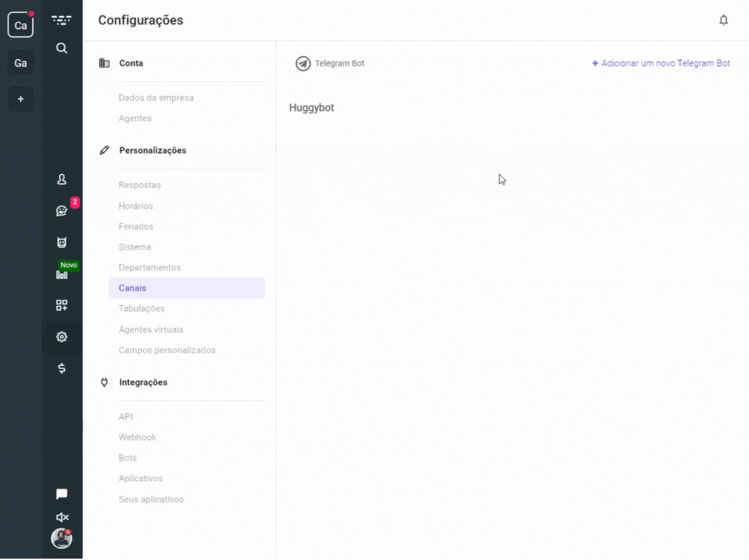Open the user profile avatar
Viewport: 749px width, 560px height.
(62, 539)
